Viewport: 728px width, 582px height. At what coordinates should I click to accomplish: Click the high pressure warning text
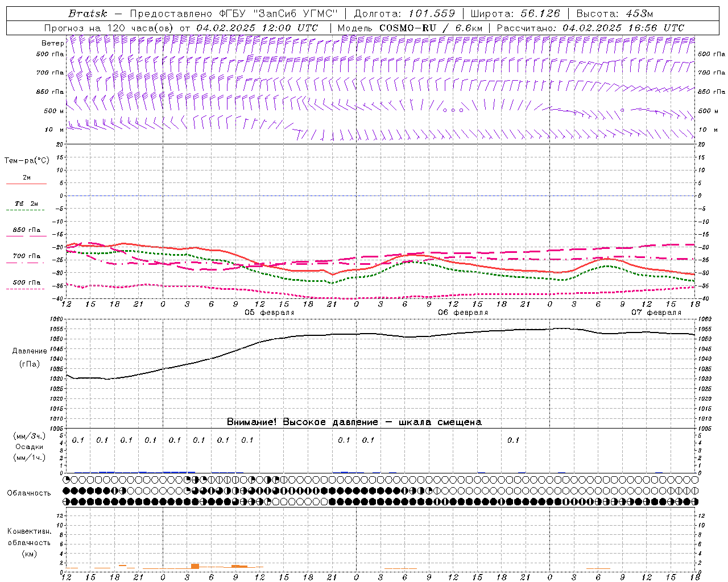click(x=354, y=422)
